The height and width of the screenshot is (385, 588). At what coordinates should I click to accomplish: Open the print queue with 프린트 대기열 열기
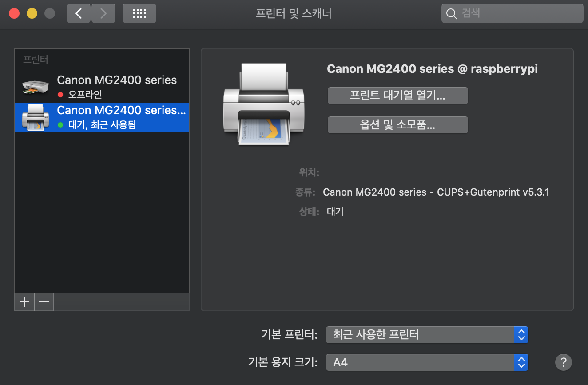click(398, 96)
